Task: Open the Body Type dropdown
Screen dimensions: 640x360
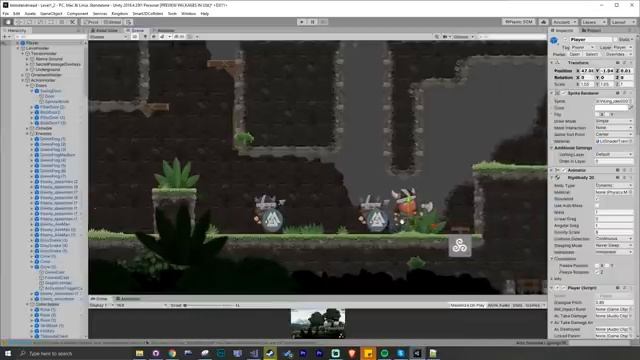Action: (x=614, y=186)
